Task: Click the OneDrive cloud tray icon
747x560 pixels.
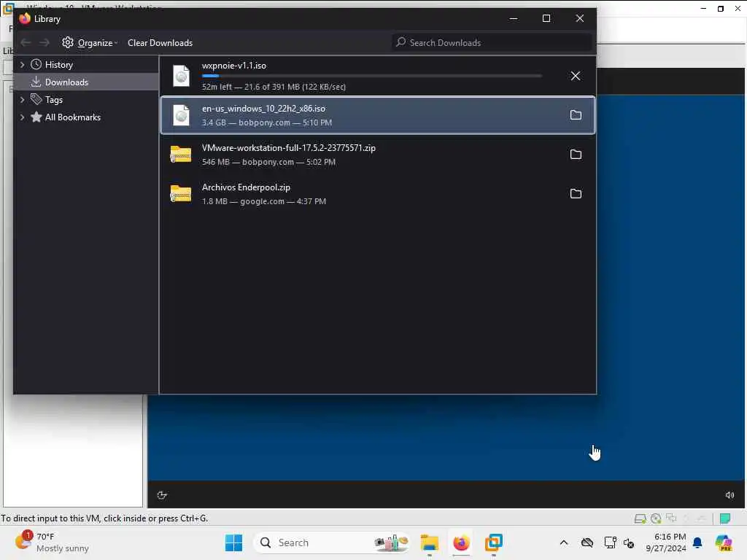Action: click(x=587, y=542)
